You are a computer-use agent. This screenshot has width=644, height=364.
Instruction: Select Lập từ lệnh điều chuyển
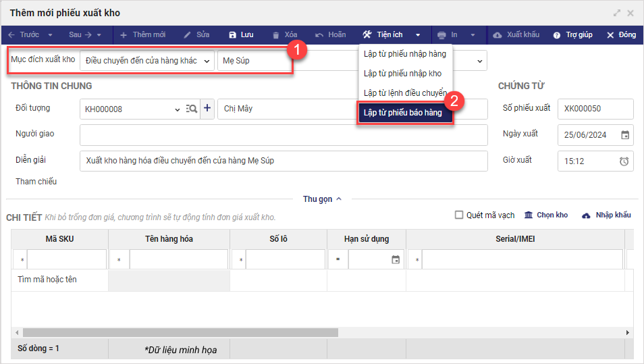pyautogui.click(x=405, y=93)
